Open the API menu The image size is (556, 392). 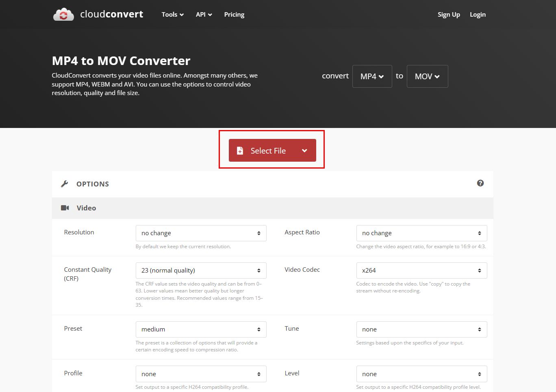coord(204,15)
